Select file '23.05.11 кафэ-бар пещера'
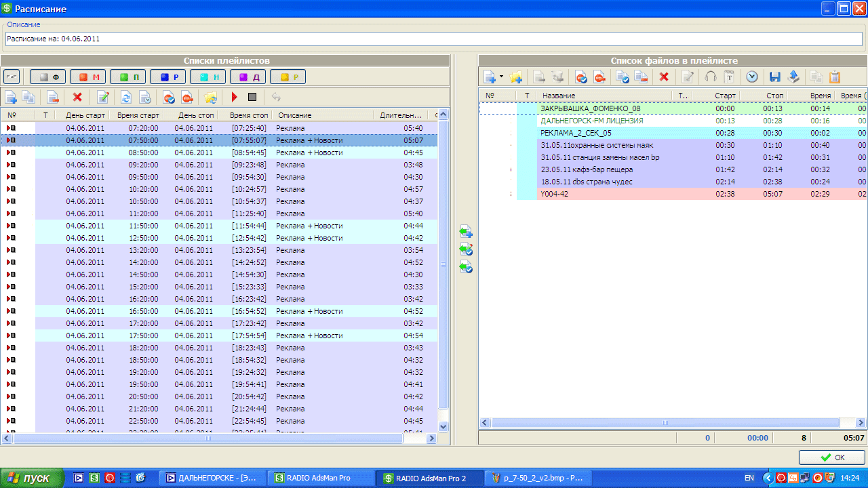This screenshot has width=868, height=488. [673, 169]
